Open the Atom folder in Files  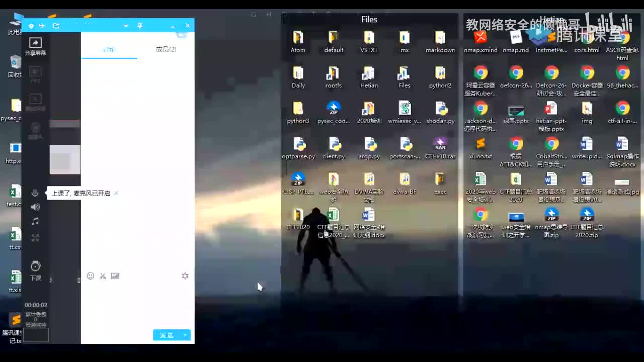[x=298, y=42]
